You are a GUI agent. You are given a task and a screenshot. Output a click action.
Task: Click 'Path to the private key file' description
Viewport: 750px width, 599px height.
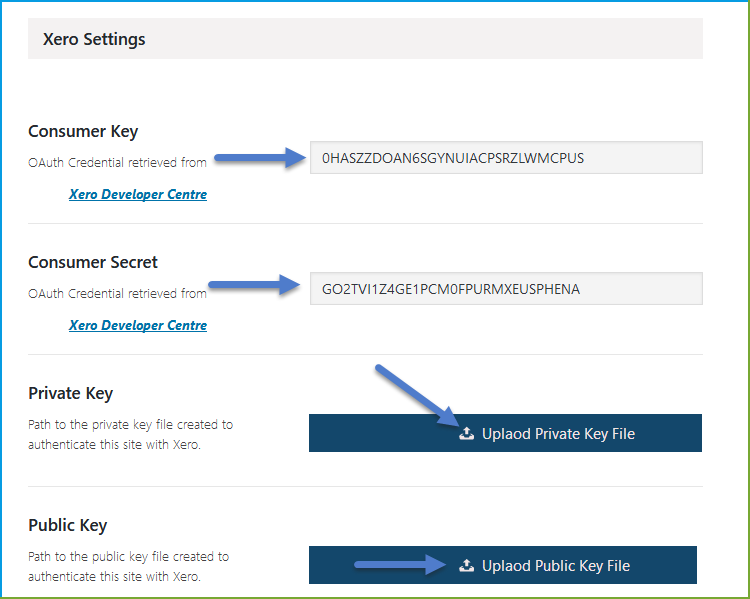[x=131, y=434]
